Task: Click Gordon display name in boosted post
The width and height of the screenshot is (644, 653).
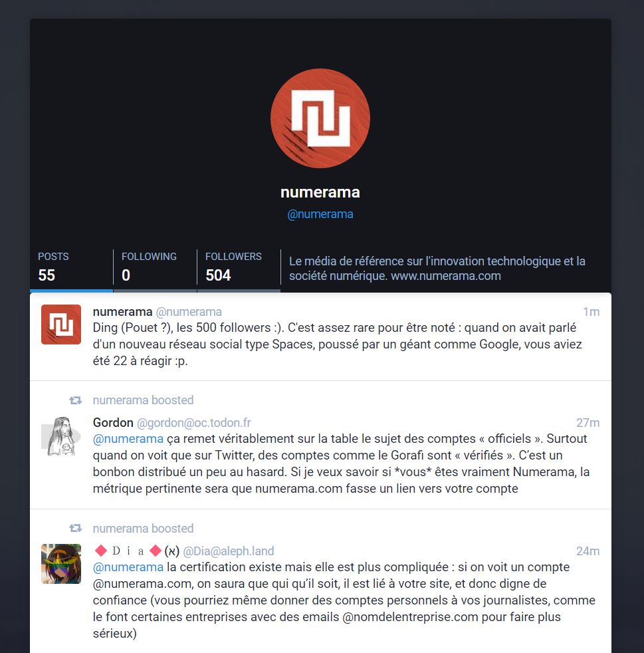Action: [x=113, y=423]
